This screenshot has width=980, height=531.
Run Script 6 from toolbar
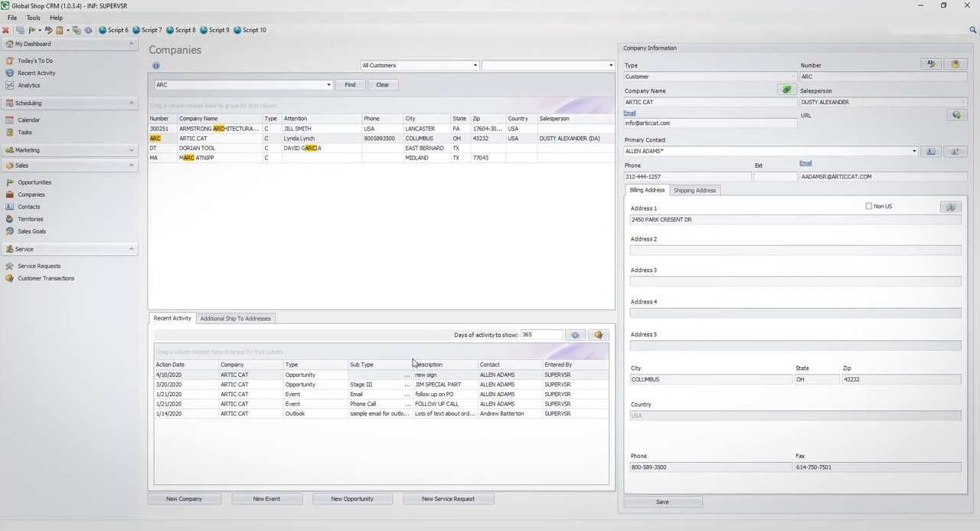113,30
